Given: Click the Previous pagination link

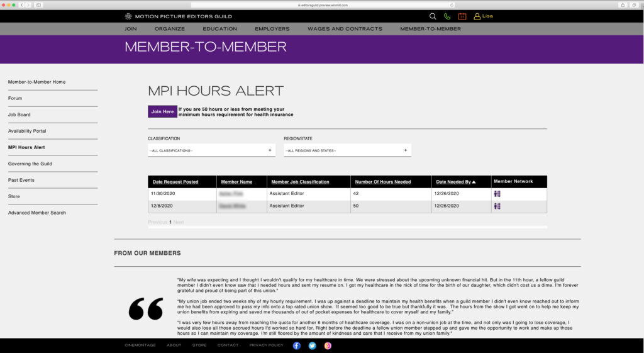Looking at the screenshot, I should (x=158, y=222).
